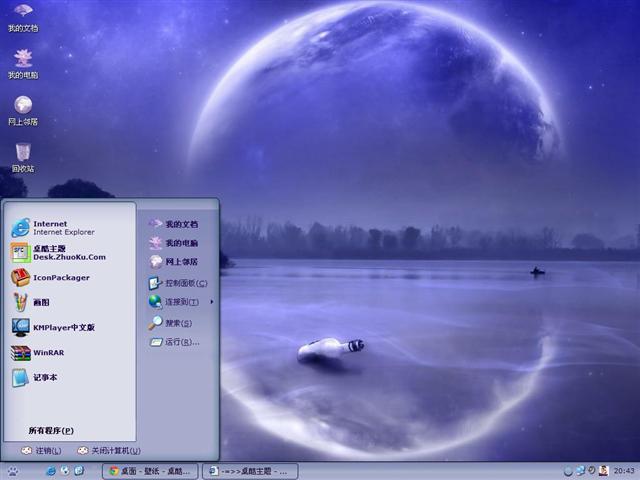Launch IconPackager from the Start menu
This screenshot has width=640, height=480.
coord(58,277)
